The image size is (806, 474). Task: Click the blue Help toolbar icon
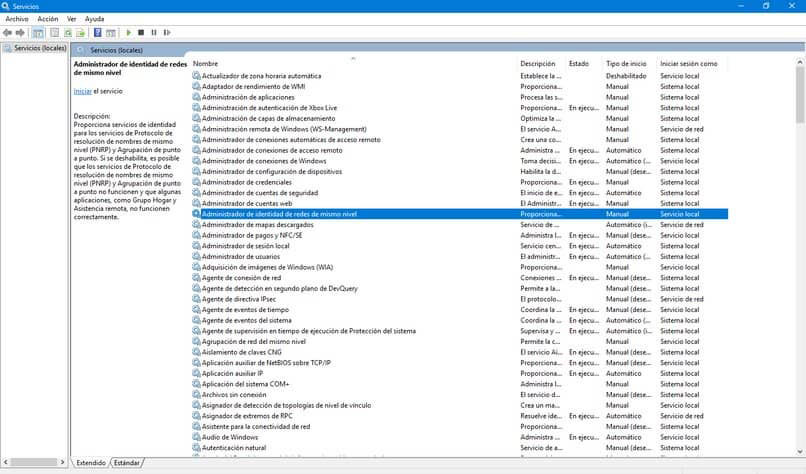tap(98, 32)
